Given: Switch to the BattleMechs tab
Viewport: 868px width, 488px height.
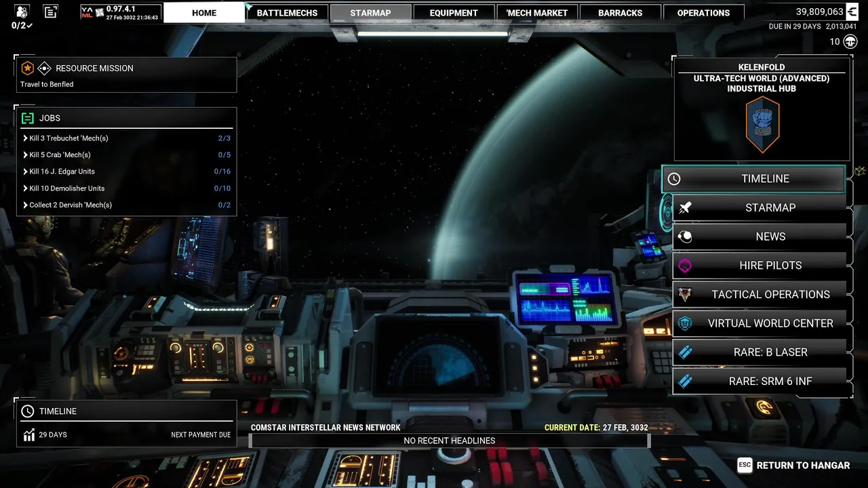Looking at the screenshot, I should [x=288, y=12].
